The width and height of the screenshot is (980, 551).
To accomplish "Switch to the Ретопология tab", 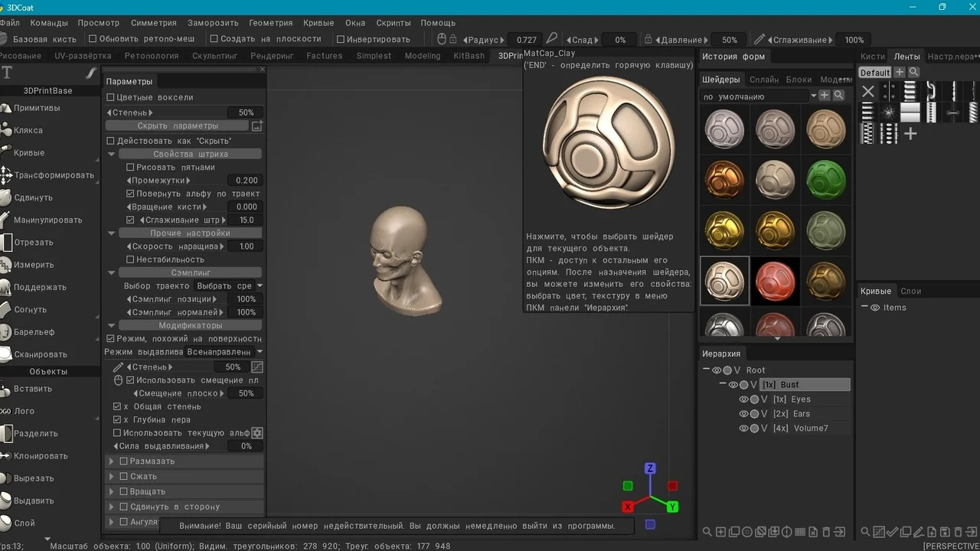I will (152, 56).
